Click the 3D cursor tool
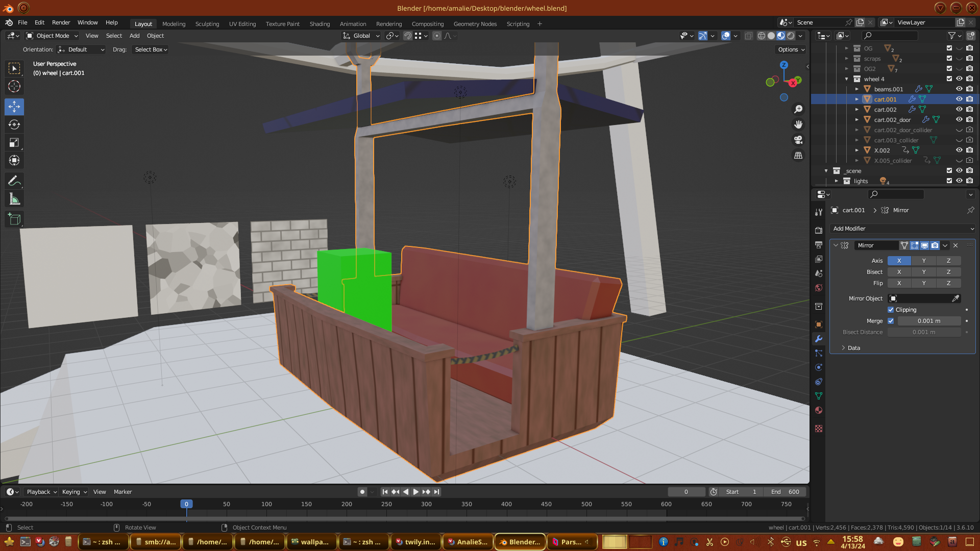The width and height of the screenshot is (980, 551). (x=14, y=87)
